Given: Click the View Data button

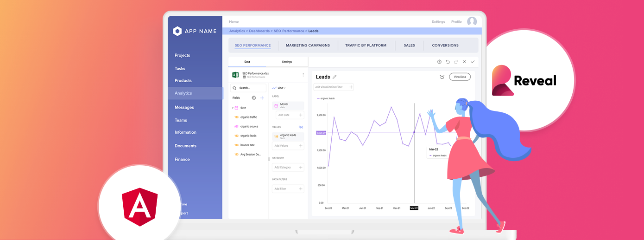Looking at the screenshot, I should (460, 77).
